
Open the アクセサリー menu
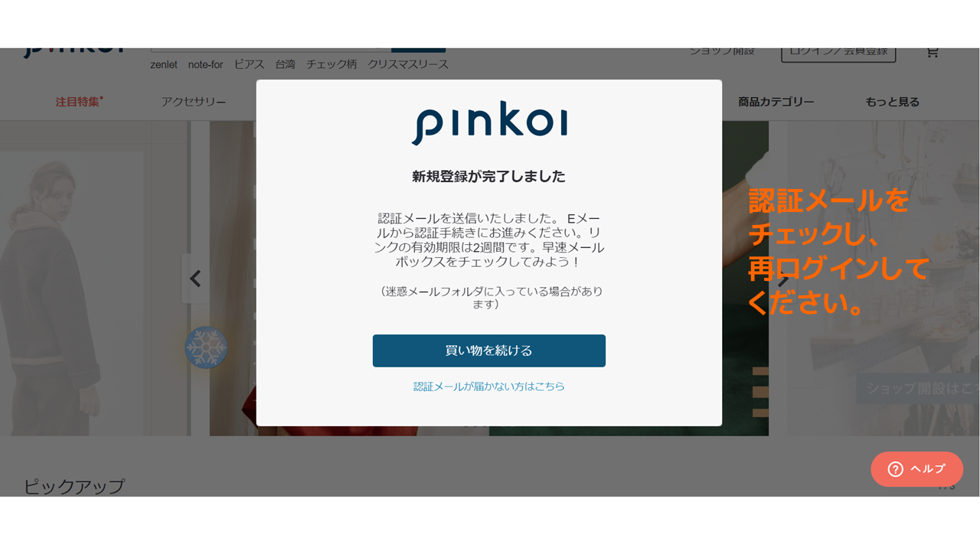click(194, 102)
